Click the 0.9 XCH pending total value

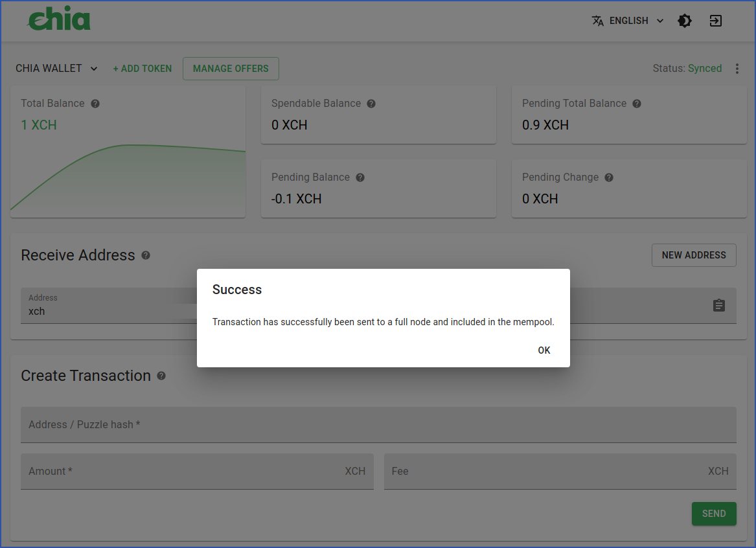pos(545,125)
